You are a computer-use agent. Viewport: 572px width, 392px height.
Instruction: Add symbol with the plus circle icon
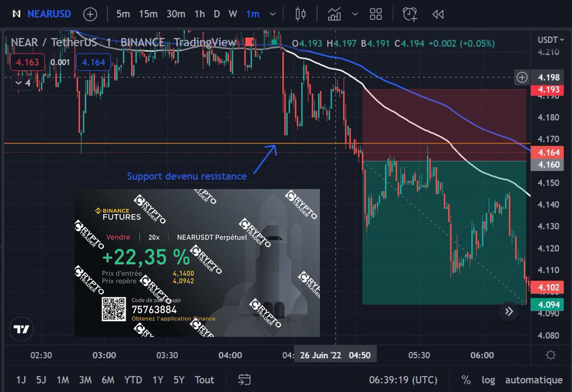click(x=90, y=14)
